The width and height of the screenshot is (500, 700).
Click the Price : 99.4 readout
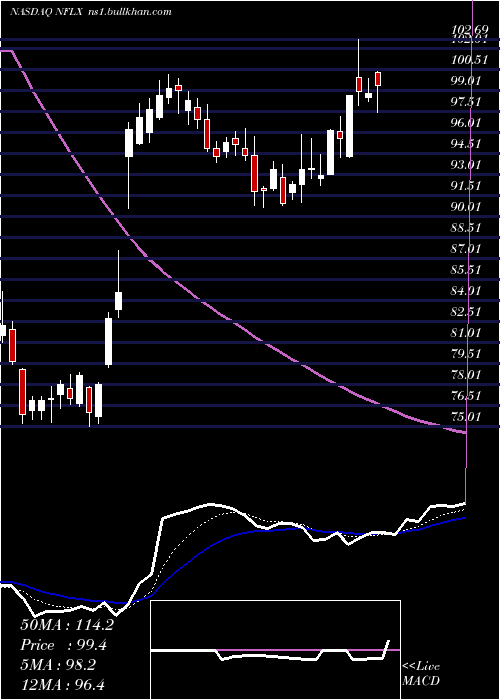click(63, 645)
